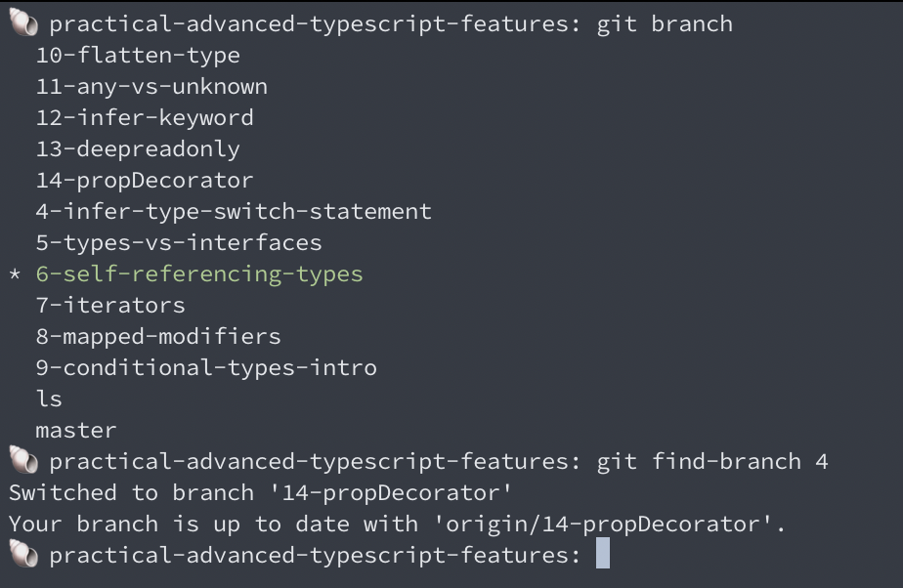Viewport: 903px width, 588px height.
Task: Click the green 6-self-referencing-types branch
Action: (199, 274)
